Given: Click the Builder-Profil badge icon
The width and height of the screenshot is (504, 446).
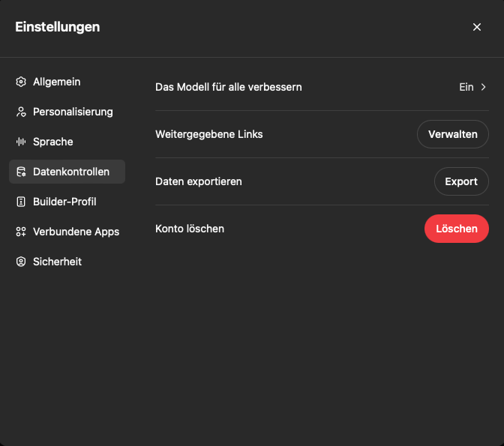Looking at the screenshot, I should (21, 202).
